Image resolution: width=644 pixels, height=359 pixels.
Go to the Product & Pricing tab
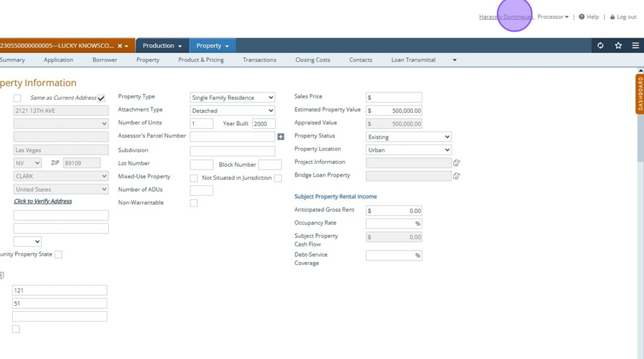(200, 60)
